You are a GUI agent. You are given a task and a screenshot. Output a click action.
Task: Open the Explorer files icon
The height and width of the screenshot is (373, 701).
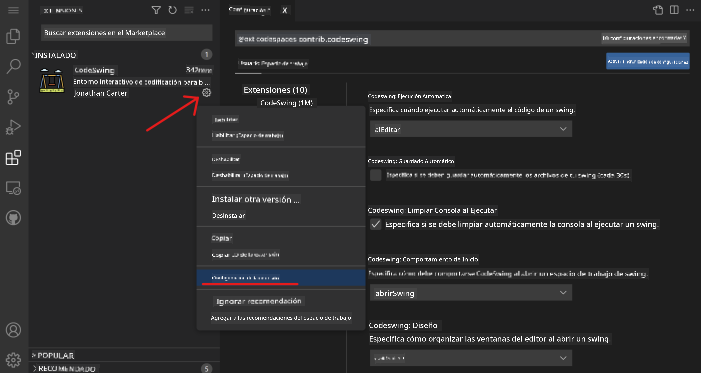click(13, 36)
